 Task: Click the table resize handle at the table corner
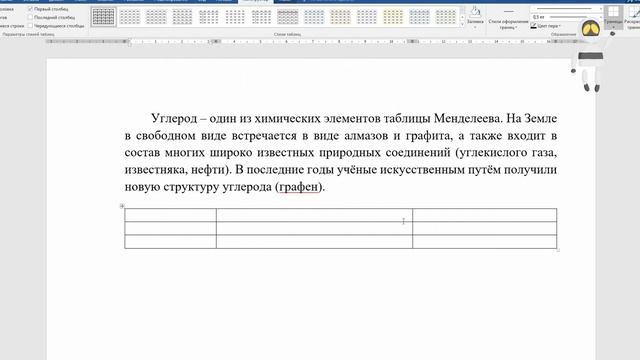(x=558, y=250)
